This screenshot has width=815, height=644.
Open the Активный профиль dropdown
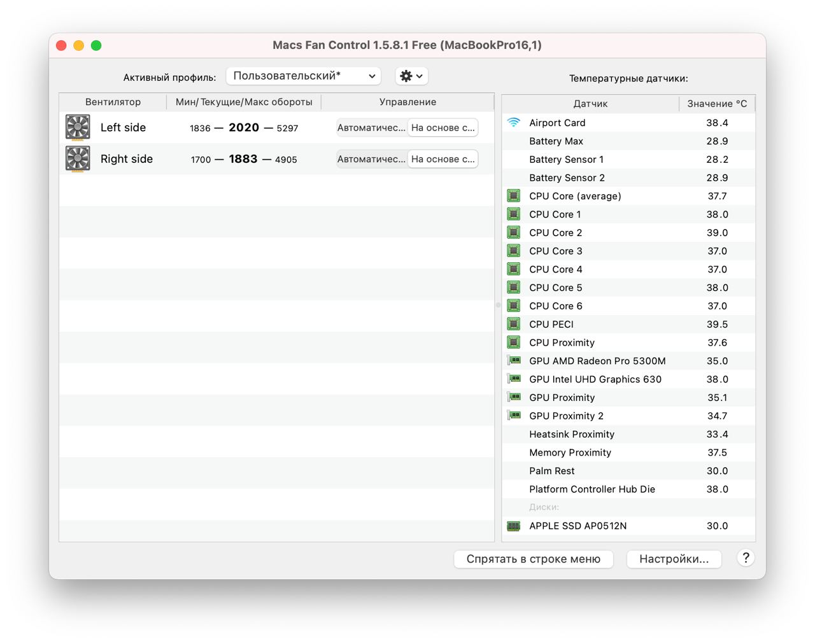pyautogui.click(x=304, y=76)
